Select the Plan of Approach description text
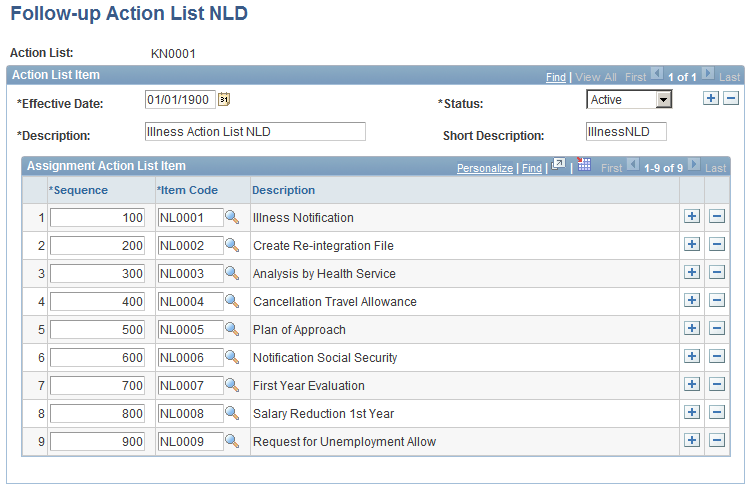Viewport: 750px width, 488px height. [x=299, y=330]
